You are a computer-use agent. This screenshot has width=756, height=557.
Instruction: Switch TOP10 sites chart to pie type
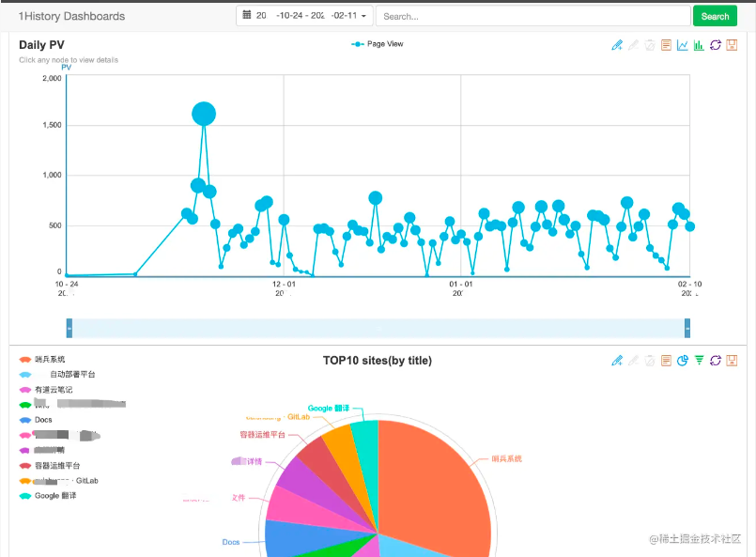(682, 361)
